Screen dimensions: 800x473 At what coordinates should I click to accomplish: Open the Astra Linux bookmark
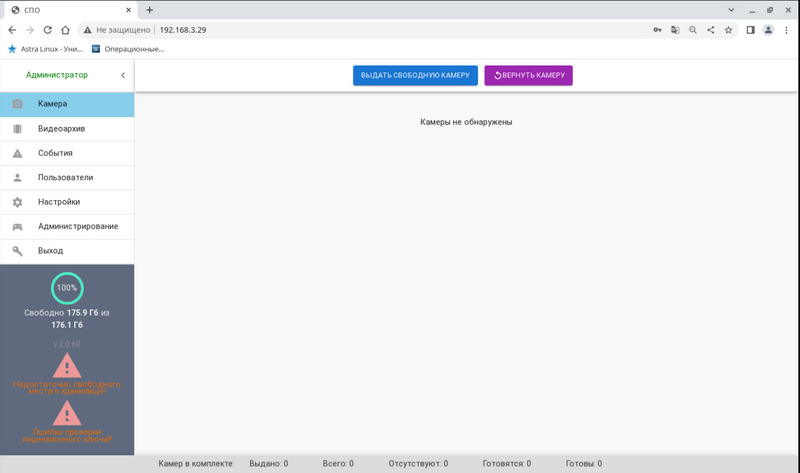pos(45,48)
